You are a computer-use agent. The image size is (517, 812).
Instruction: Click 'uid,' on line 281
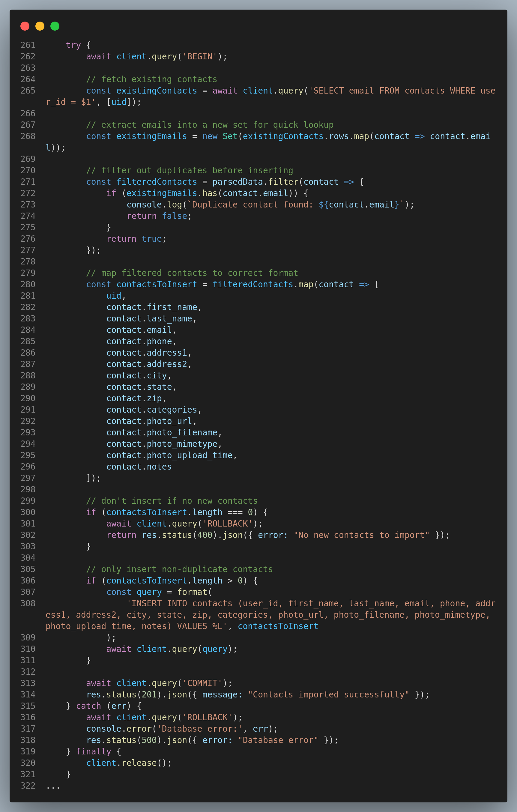(116, 296)
